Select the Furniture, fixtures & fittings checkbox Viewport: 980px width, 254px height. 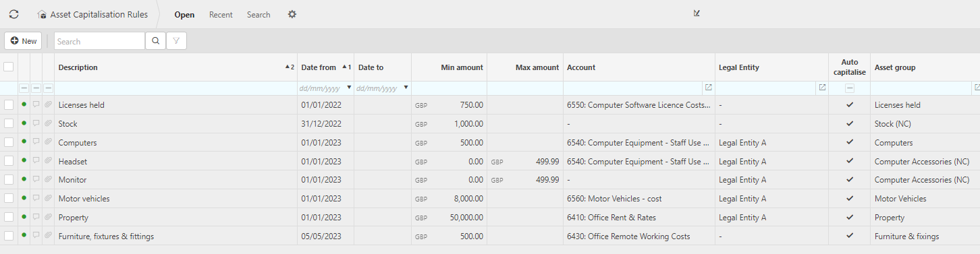click(x=9, y=235)
